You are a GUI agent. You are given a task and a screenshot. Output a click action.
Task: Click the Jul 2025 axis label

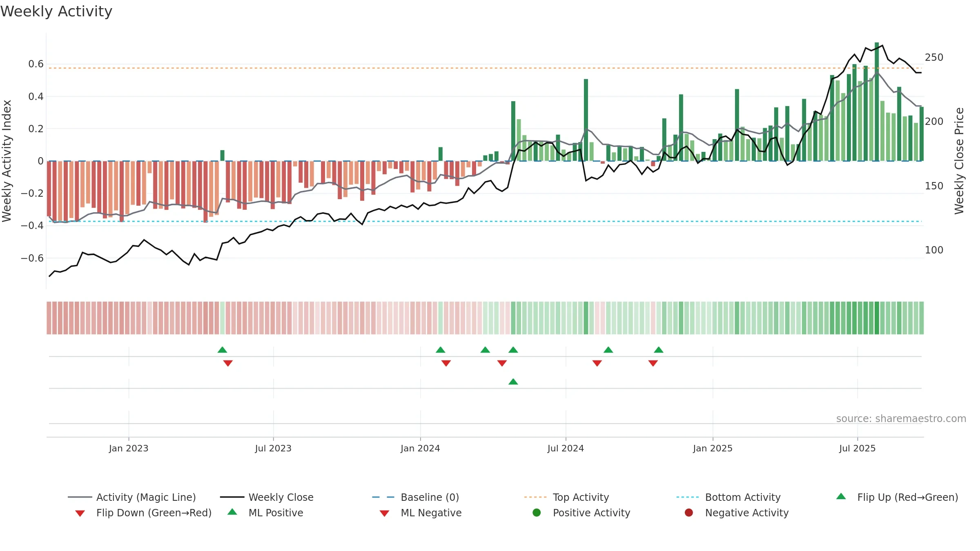(857, 448)
